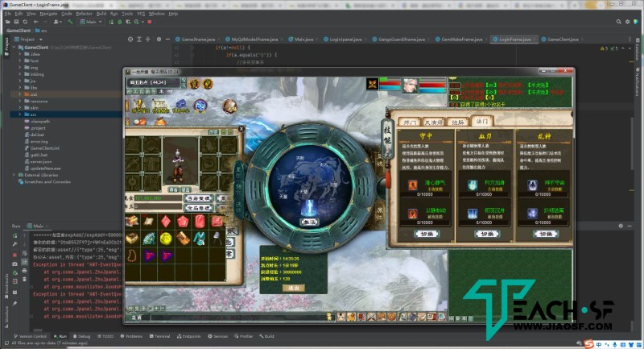Viewport: 644px width, 349px height.
Task: Click the Sync/Reload toolbar icon
Action: click(x=25, y=22)
